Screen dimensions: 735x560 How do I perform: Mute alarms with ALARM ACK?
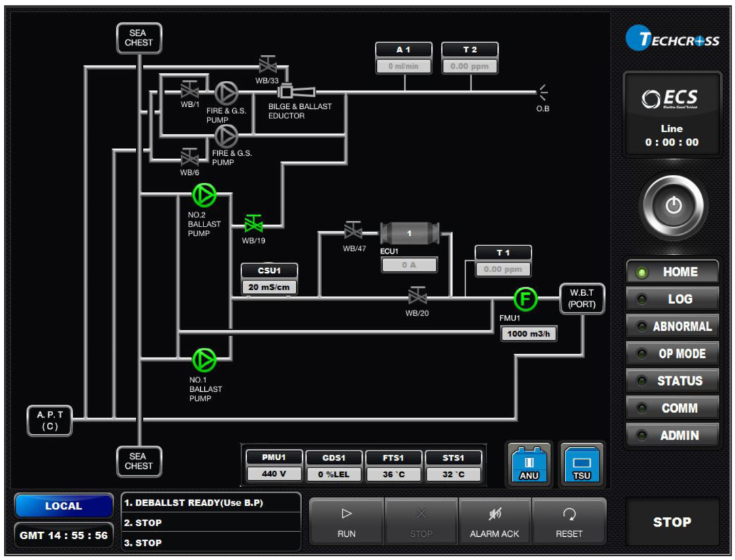coord(494,522)
